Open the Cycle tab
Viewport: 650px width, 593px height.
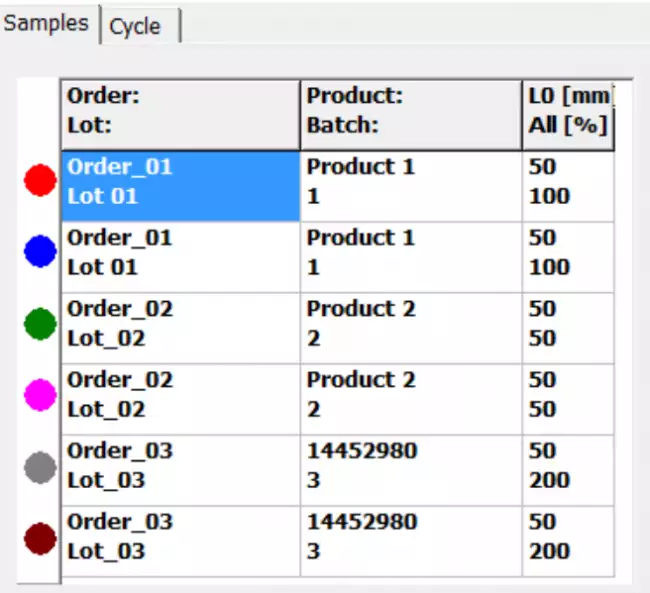coord(136,26)
